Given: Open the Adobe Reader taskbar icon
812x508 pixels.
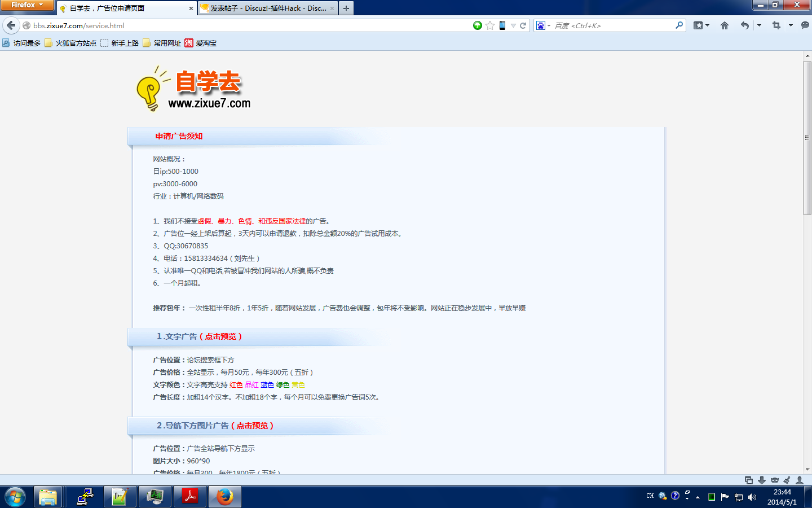Looking at the screenshot, I should coord(190,497).
